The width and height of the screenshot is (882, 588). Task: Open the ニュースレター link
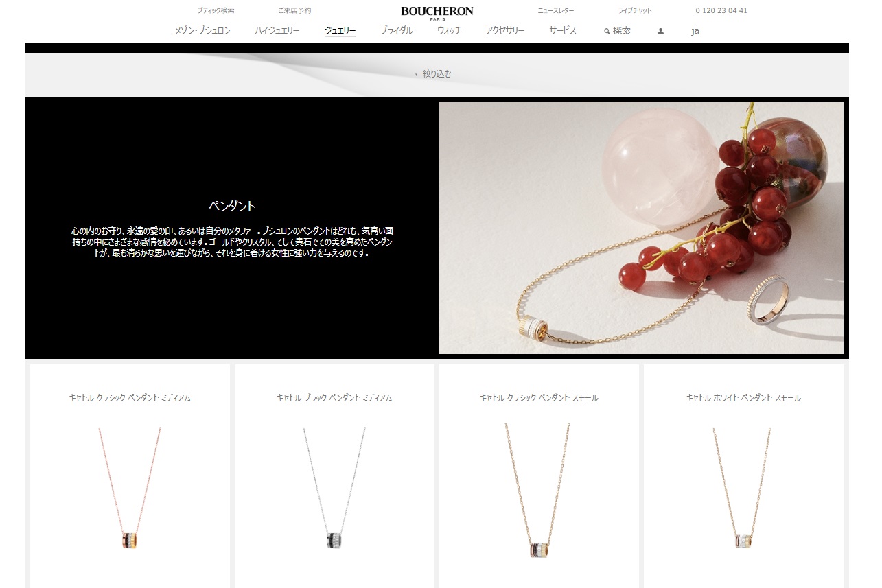[555, 11]
